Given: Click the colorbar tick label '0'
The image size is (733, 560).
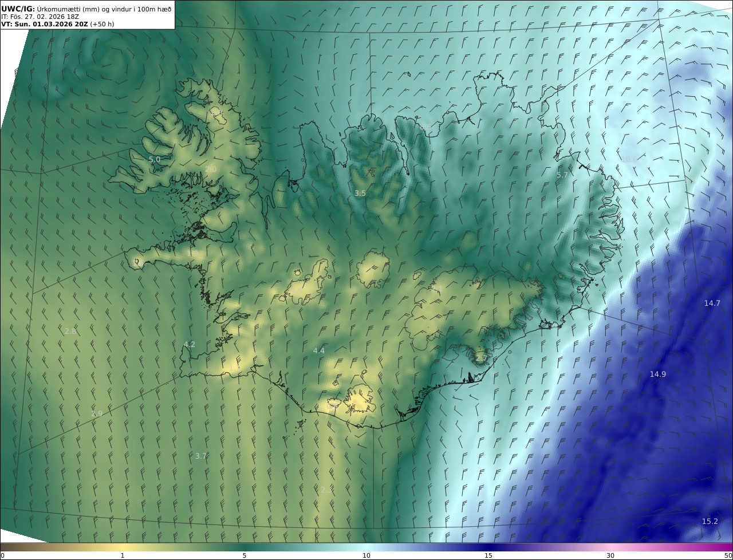Looking at the screenshot, I should click(2, 555).
